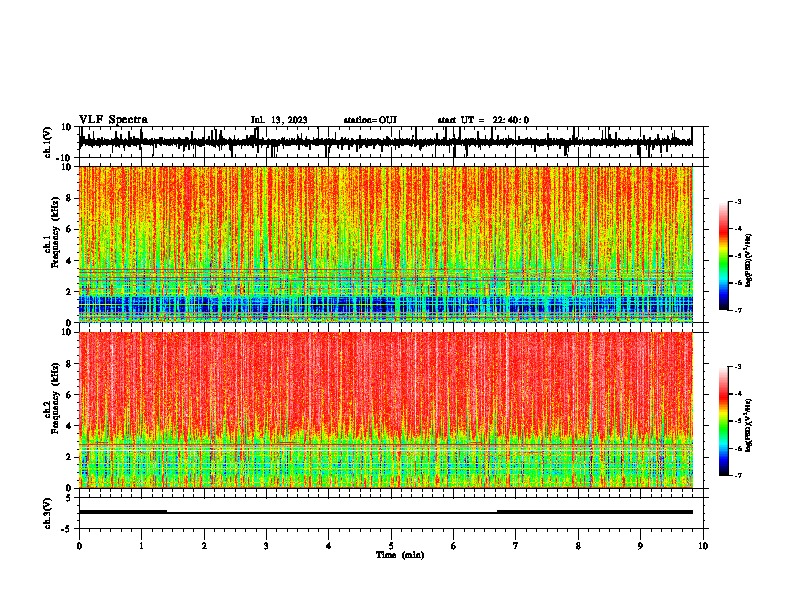Click the 'VLF Spectra' plot title
Image resolution: width=792 pixels, height=612 pixels.
(x=113, y=120)
